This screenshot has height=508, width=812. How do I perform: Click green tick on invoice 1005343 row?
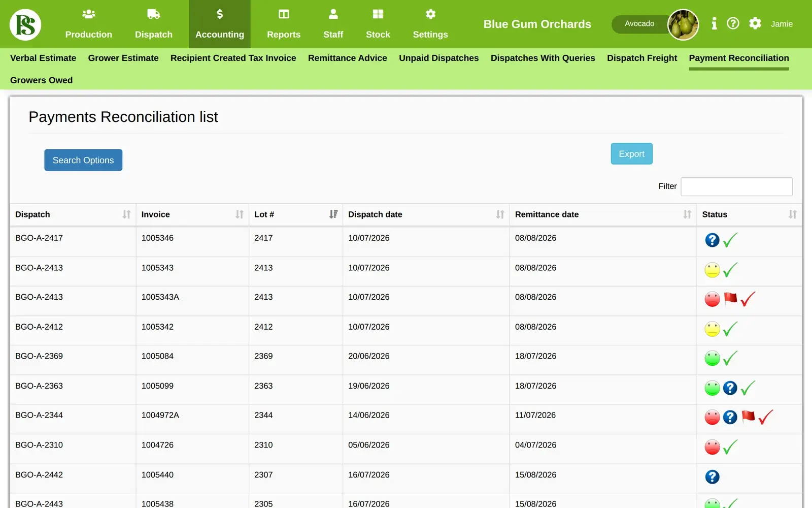(x=730, y=270)
